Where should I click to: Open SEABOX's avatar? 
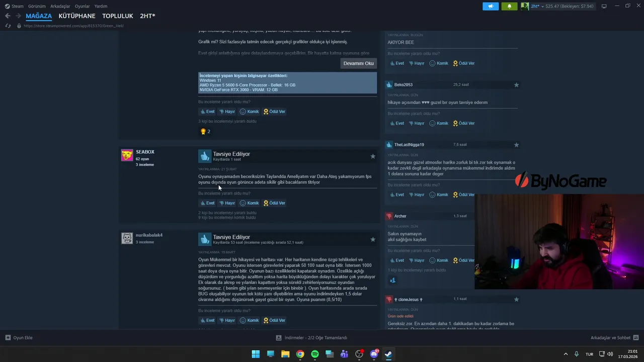pyautogui.click(x=127, y=155)
